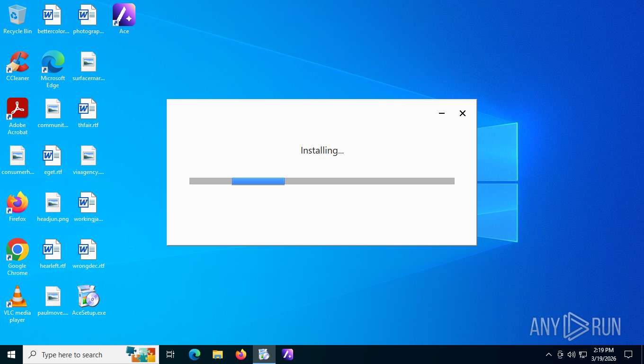Select the photograp Word document icon
This screenshot has height=364, width=644.
coord(89,19)
